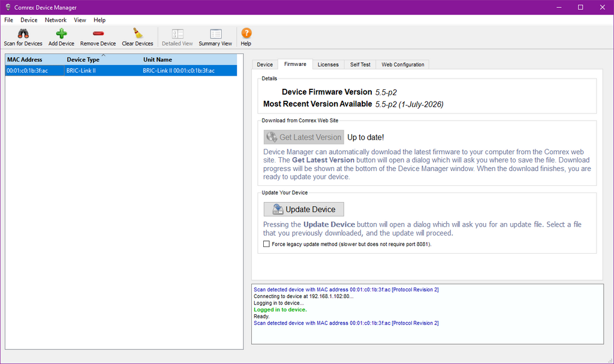Click the green plus Add Device icon
614x364 pixels.
pos(61,34)
